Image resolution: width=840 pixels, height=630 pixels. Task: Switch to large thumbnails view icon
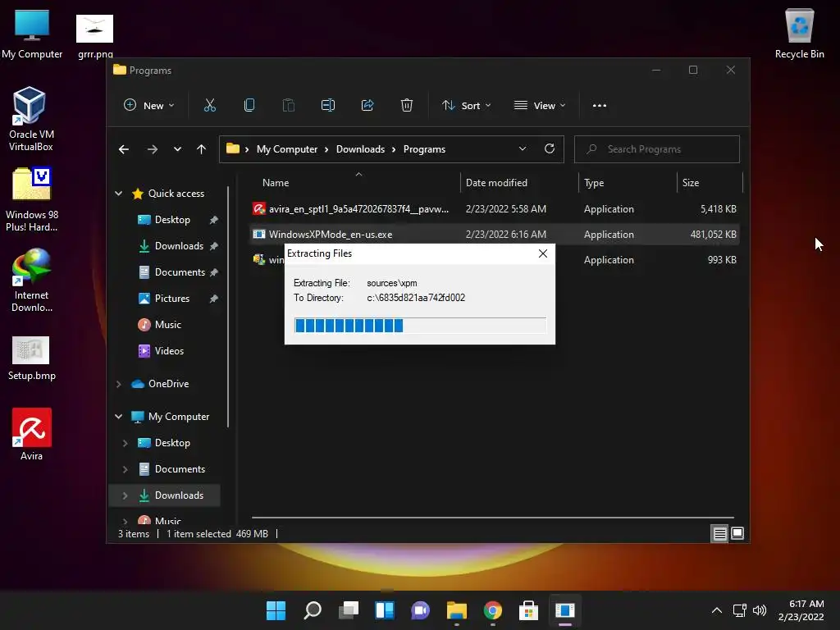(x=737, y=533)
